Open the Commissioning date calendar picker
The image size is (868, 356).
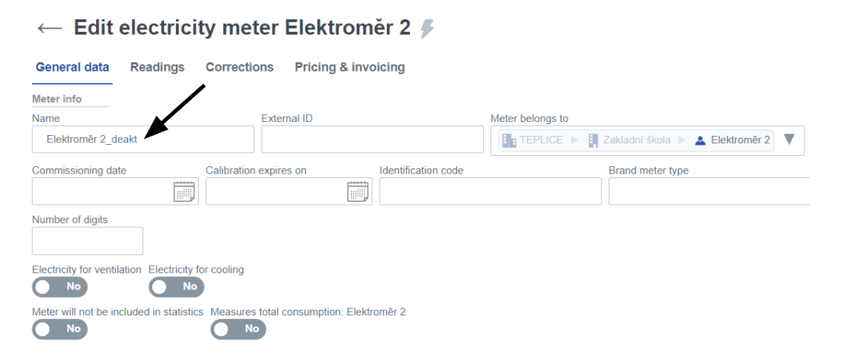(183, 191)
